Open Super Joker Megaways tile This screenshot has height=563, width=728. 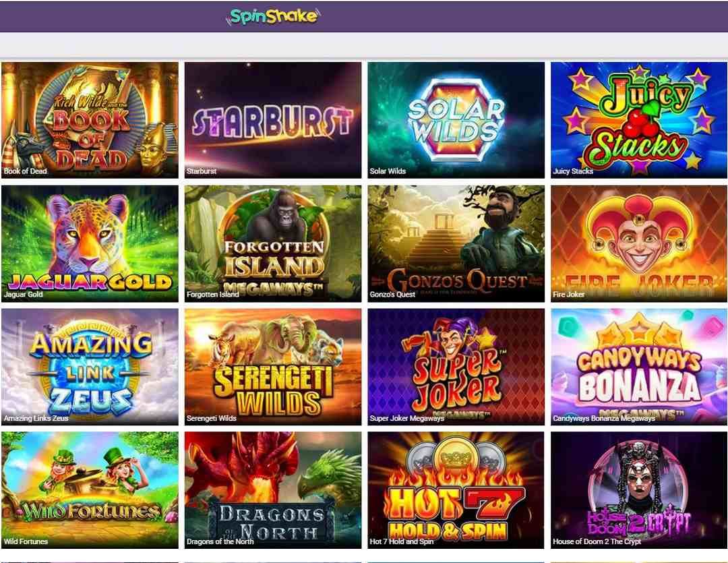(456, 367)
